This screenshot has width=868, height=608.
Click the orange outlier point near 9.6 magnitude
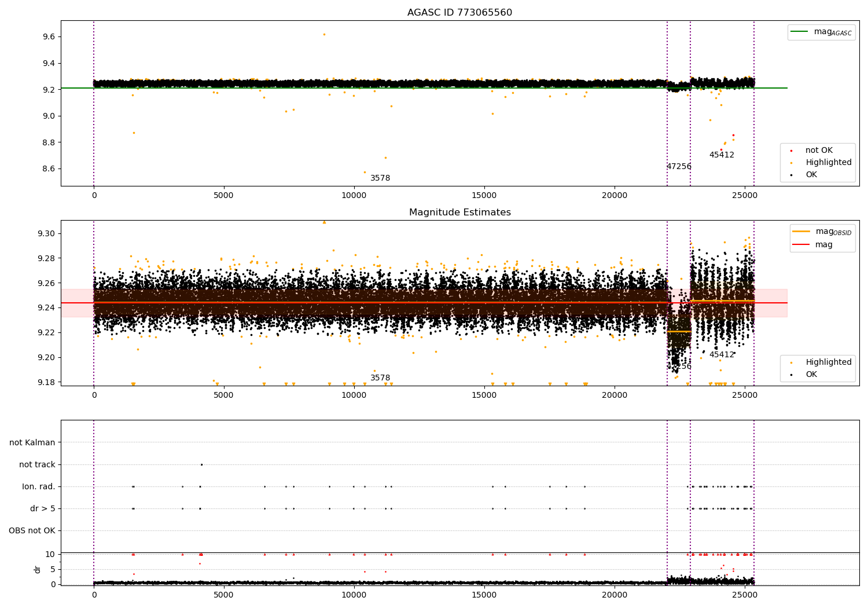(324, 34)
